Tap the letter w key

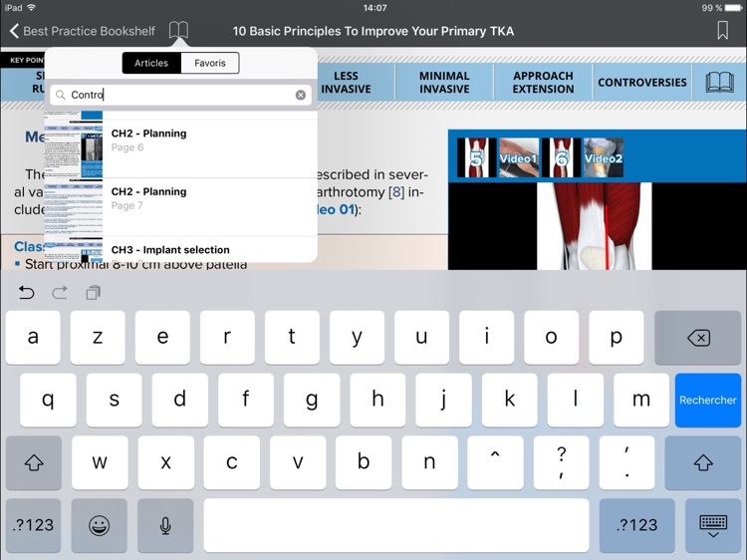(100, 462)
